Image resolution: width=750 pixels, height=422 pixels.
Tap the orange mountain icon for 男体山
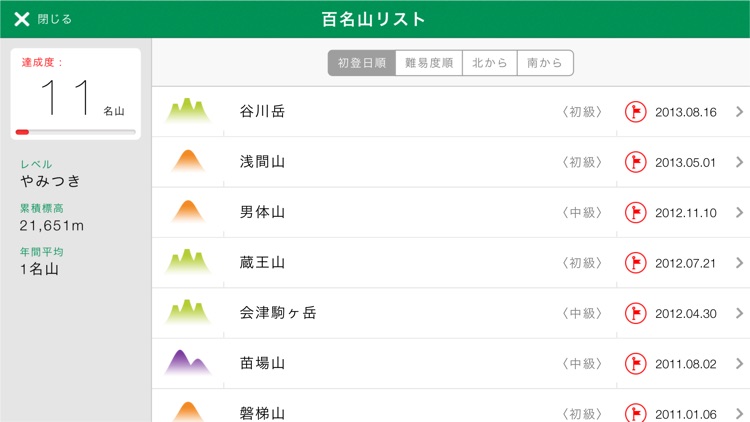point(188,211)
